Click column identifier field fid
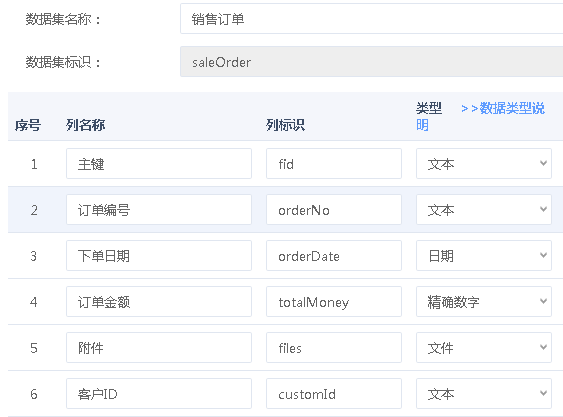The image size is (563, 417). [x=334, y=164]
